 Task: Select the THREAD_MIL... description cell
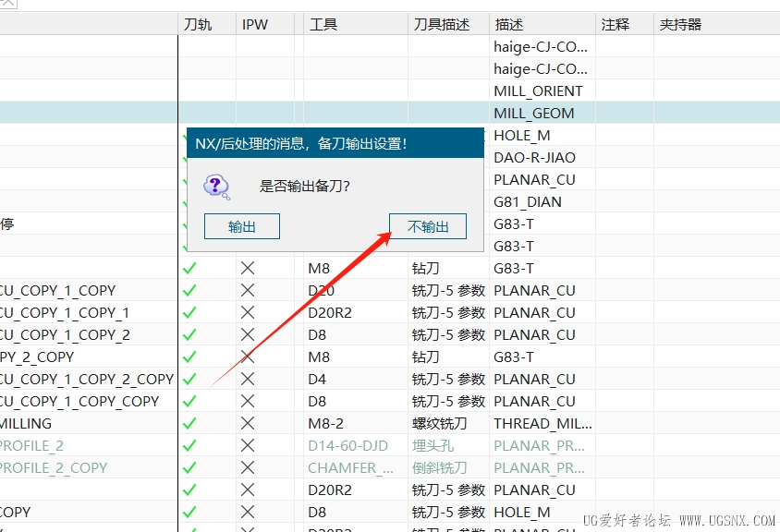pos(542,424)
